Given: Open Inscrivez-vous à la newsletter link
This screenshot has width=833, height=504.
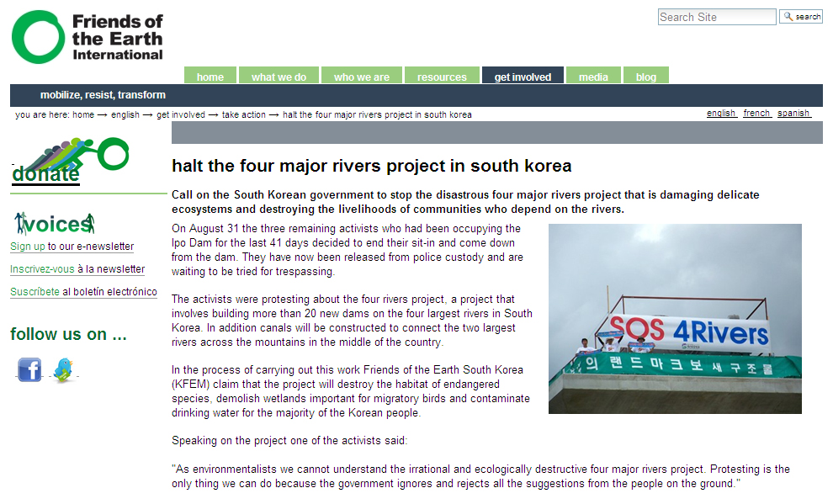Looking at the screenshot, I should pos(77,269).
